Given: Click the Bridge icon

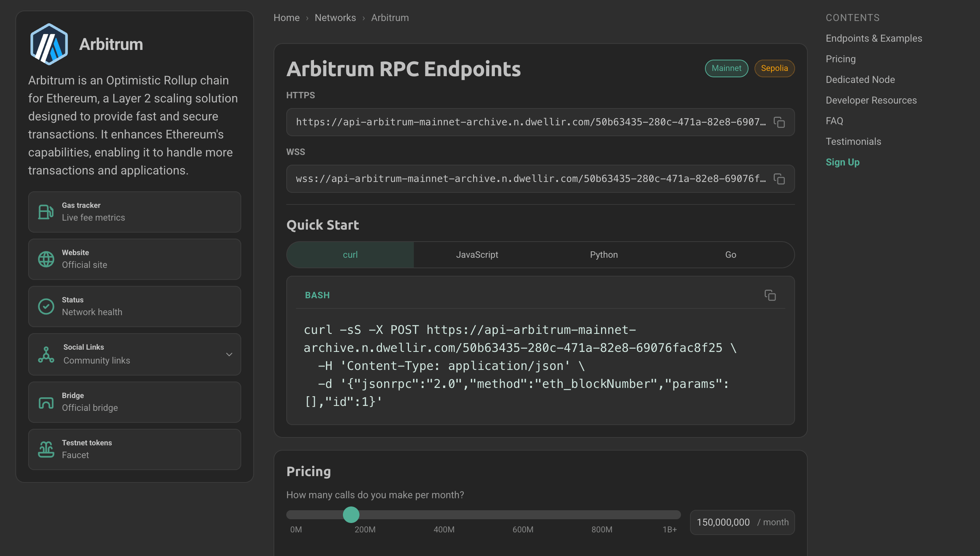Looking at the screenshot, I should coord(46,402).
